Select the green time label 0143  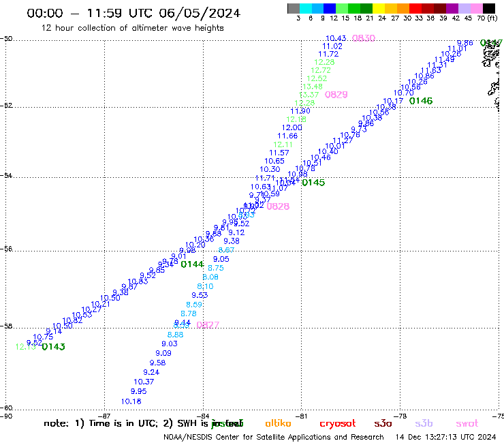click(53, 347)
